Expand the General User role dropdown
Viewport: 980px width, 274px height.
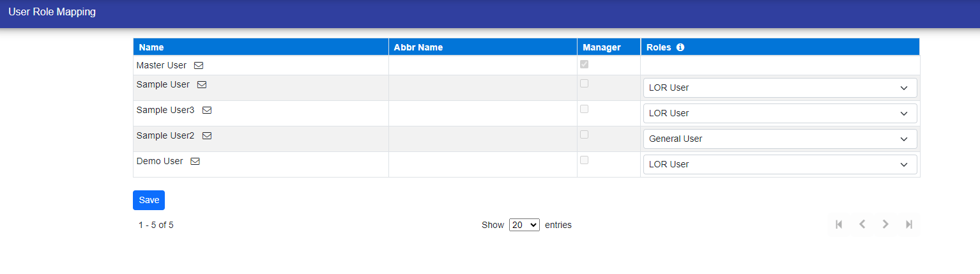click(x=779, y=139)
